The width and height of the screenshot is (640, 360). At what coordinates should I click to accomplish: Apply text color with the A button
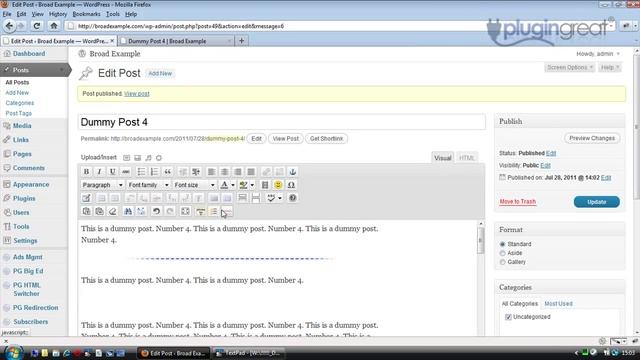[224, 185]
